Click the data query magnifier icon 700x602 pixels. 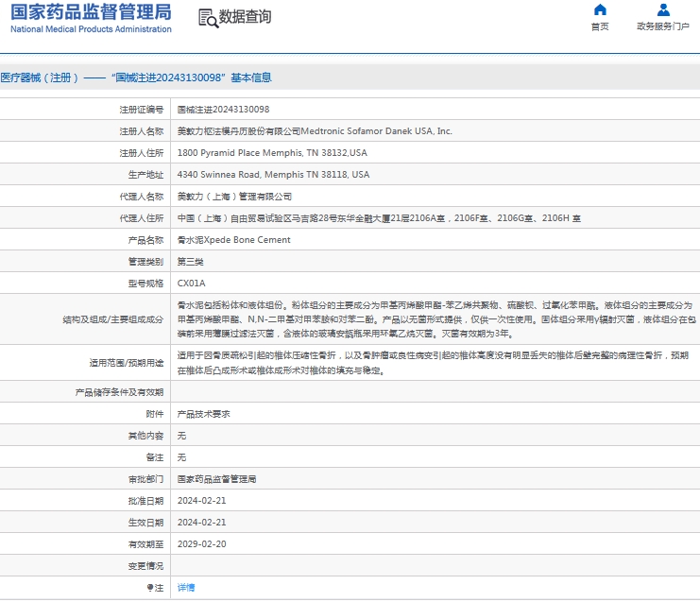pos(209,18)
